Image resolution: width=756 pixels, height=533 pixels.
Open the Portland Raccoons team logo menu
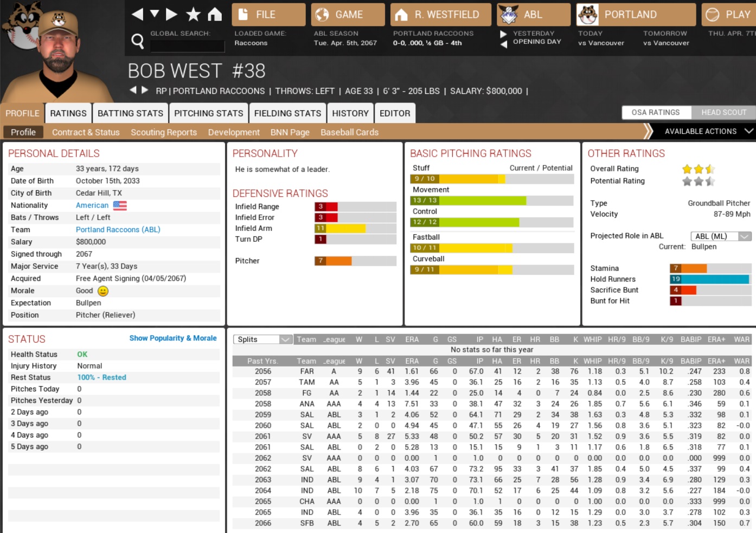coord(587,15)
